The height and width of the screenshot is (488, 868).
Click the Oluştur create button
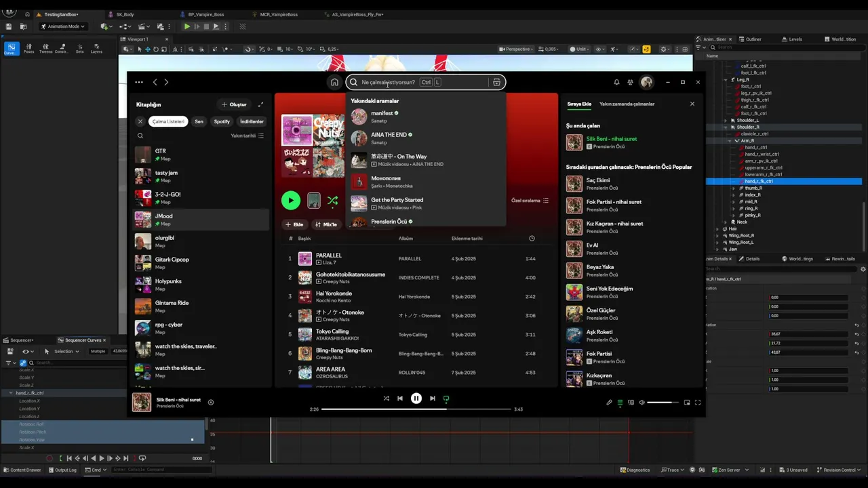point(234,104)
